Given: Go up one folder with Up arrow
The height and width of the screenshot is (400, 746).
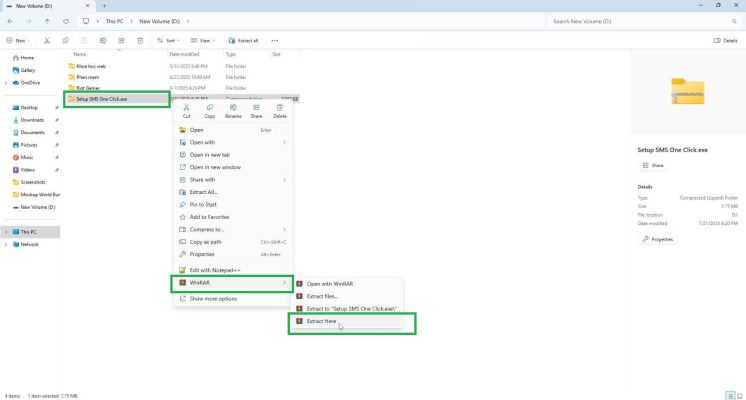Looking at the screenshot, I should [48, 20].
